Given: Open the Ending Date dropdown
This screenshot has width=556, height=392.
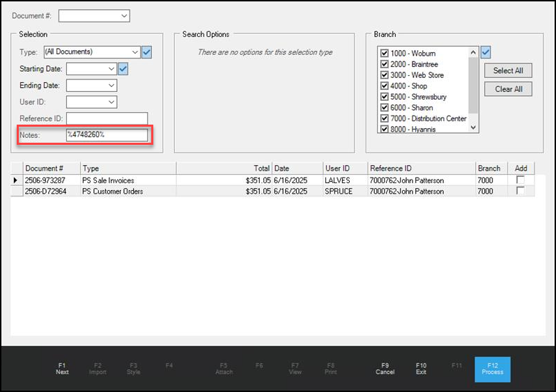Looking at the screenshot, I should coord(111,86).
